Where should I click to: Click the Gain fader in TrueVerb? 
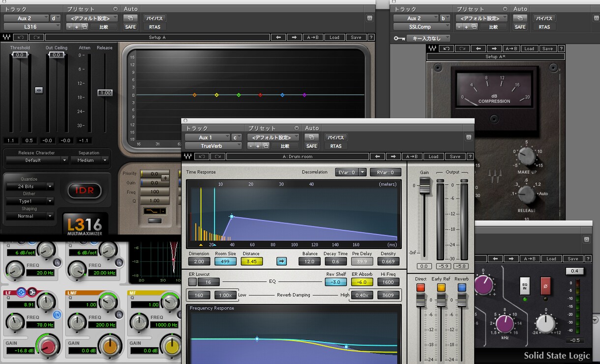(424, 186)
